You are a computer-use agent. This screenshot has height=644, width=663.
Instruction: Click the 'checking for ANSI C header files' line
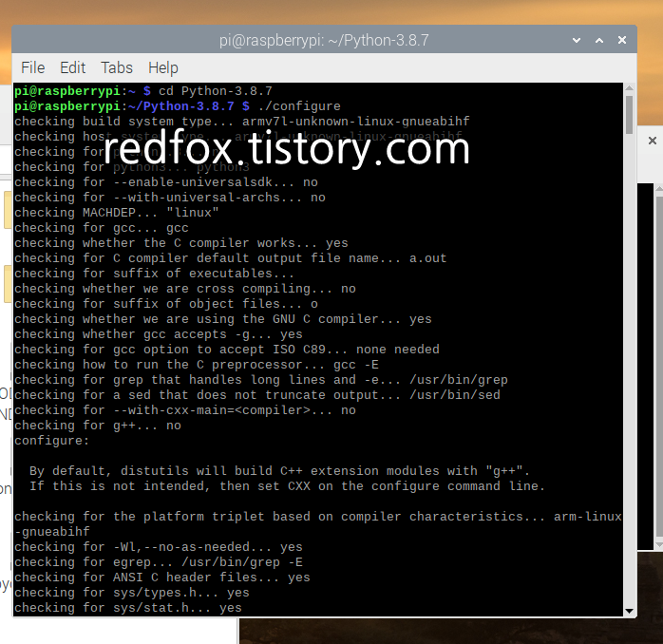(x=161, y=578)
